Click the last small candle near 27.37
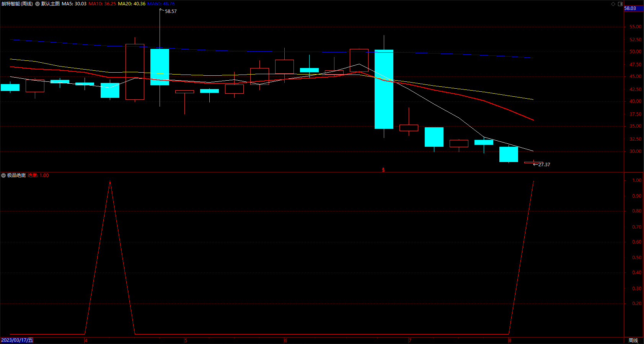 coord(533,162)
